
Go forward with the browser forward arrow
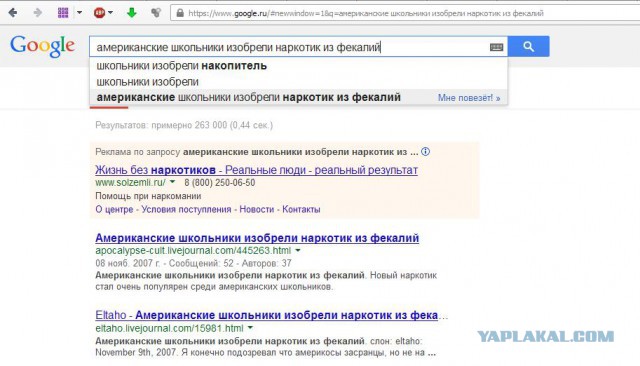click(38, 13)
